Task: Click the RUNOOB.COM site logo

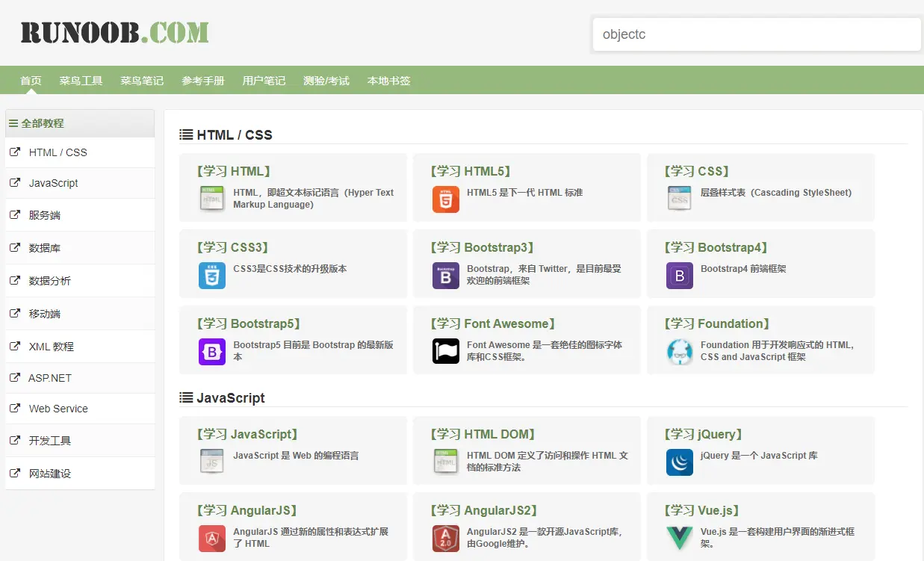Action: 114,32
